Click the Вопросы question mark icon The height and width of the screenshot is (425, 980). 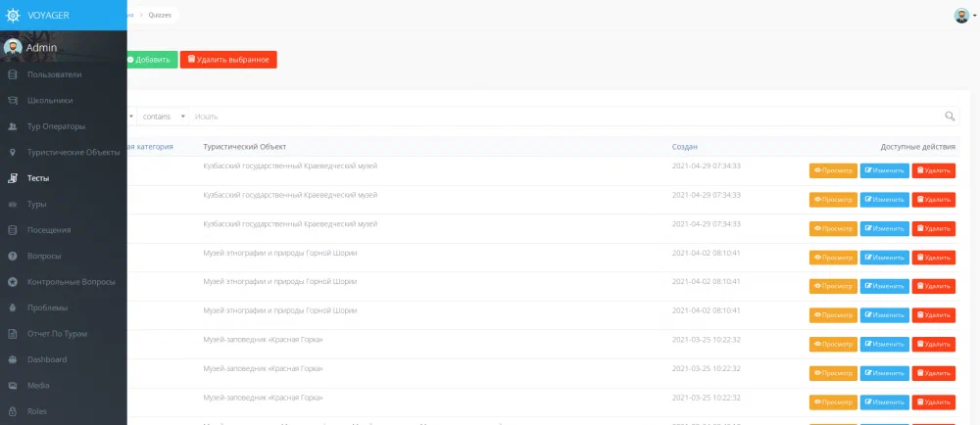pos(12,256)
